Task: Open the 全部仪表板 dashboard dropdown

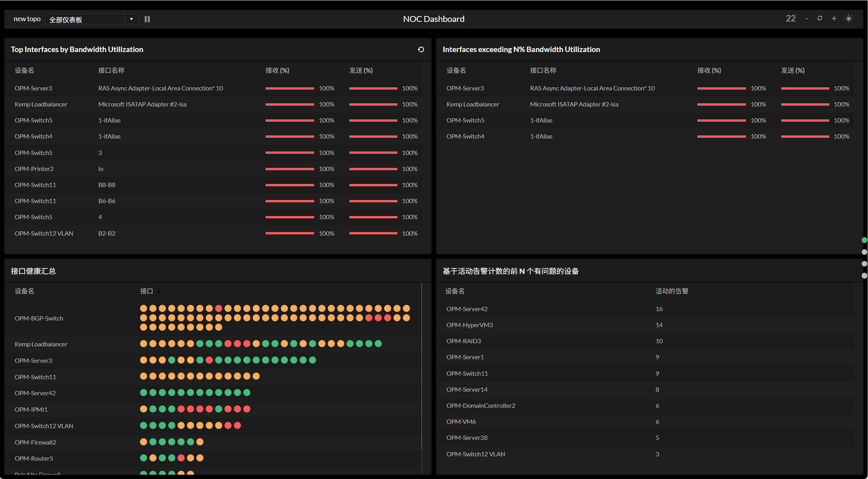Action: click(85, 19)
